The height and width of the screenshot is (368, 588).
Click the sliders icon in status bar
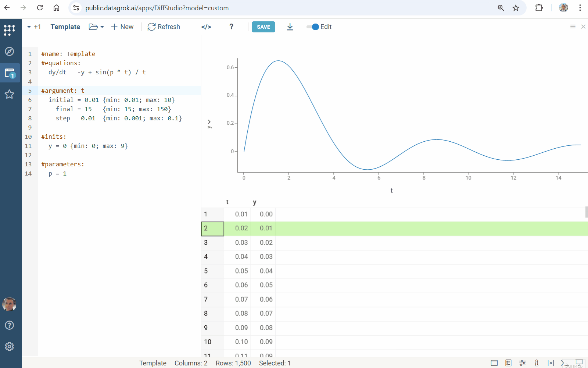pos(522,363)
